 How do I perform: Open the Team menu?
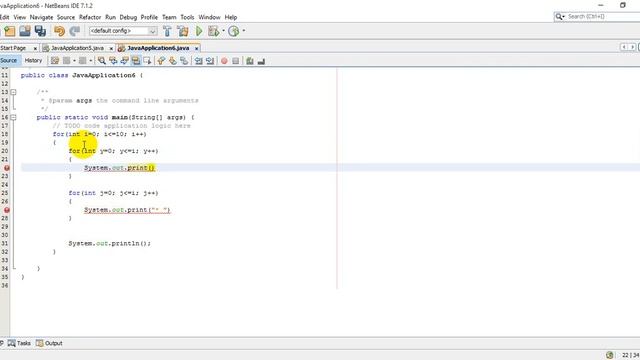(169, 17)
